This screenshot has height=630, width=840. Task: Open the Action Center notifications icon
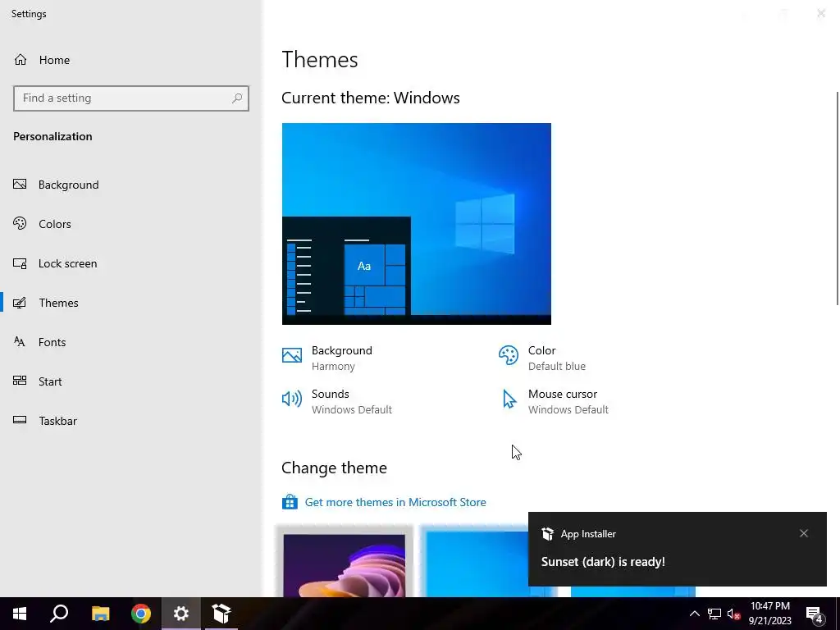tap(815, 614)
